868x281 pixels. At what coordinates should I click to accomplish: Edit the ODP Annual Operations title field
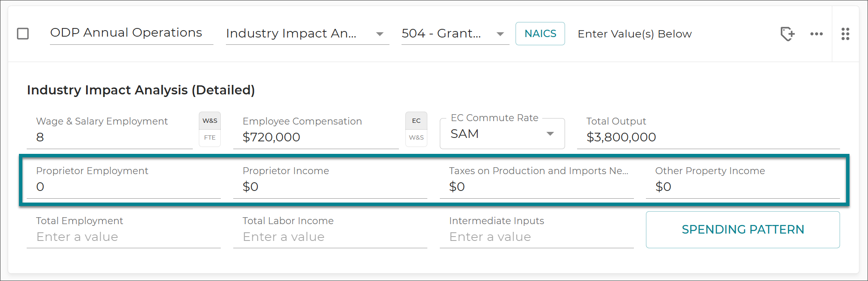pyautogui.click(x=131, y=33)
